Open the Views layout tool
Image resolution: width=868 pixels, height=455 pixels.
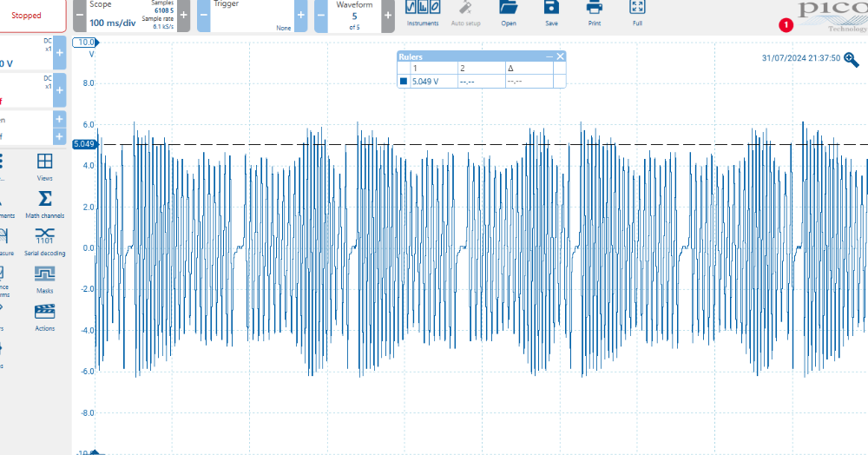45,164
